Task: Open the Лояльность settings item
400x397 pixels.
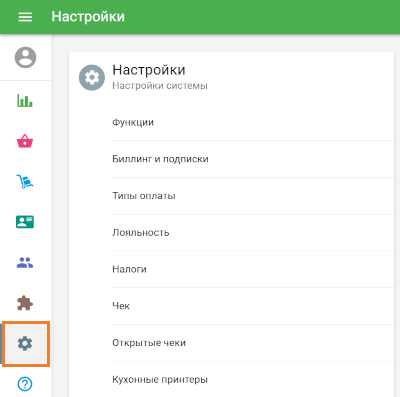Action: 253,232
